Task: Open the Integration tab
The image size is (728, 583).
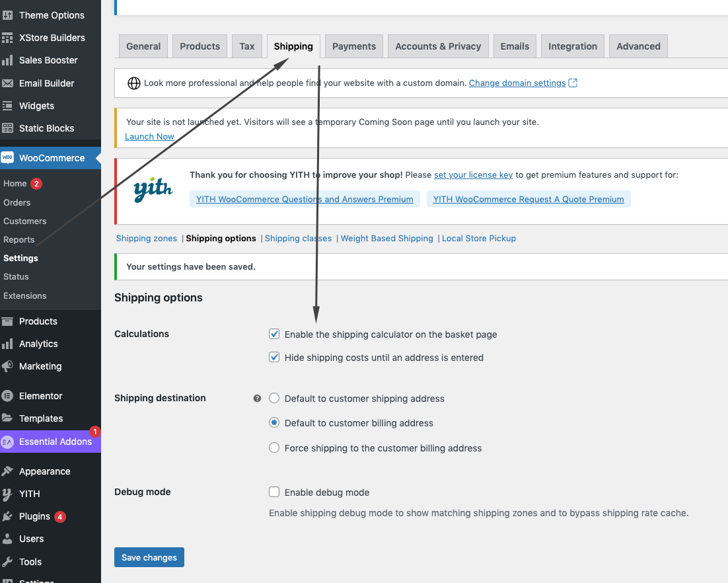Action: point(573,46)
